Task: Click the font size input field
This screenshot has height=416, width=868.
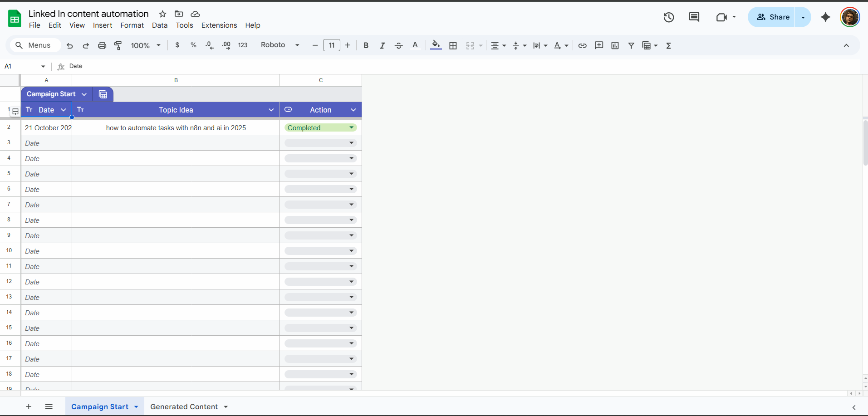Action: pyautogui.click(x=331, y=45)
